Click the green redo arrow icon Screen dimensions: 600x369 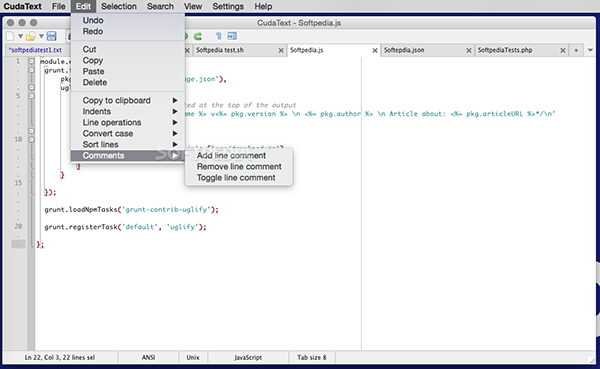click(x=197, y=36)
